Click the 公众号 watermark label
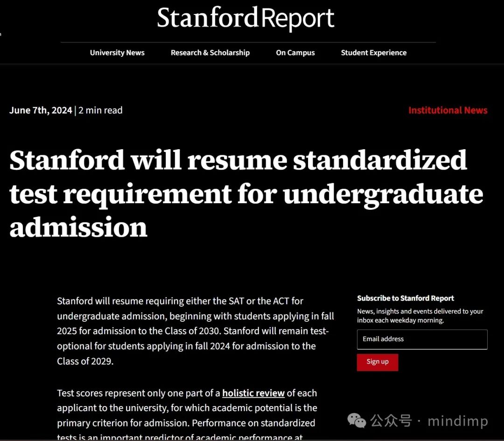504x441 pixels. coord(391,421)
